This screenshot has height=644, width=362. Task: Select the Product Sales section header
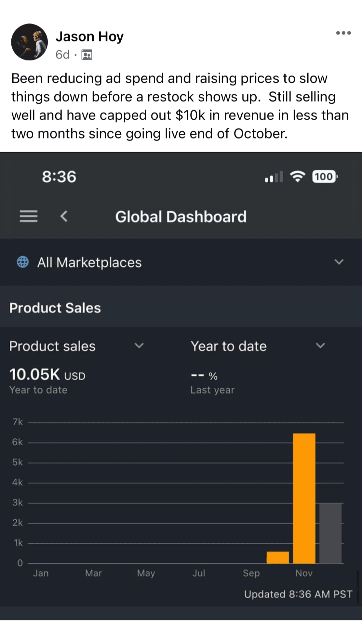pyautogui.click(x=55, y=308)
